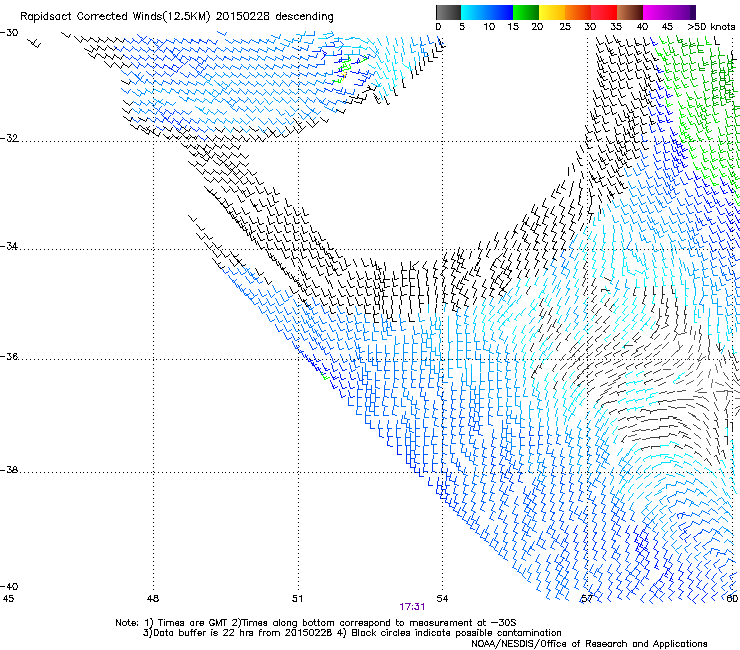
Task: Click the brown 35-40 knots color segment
Action: pyautogui.click(x=630, y=12)
